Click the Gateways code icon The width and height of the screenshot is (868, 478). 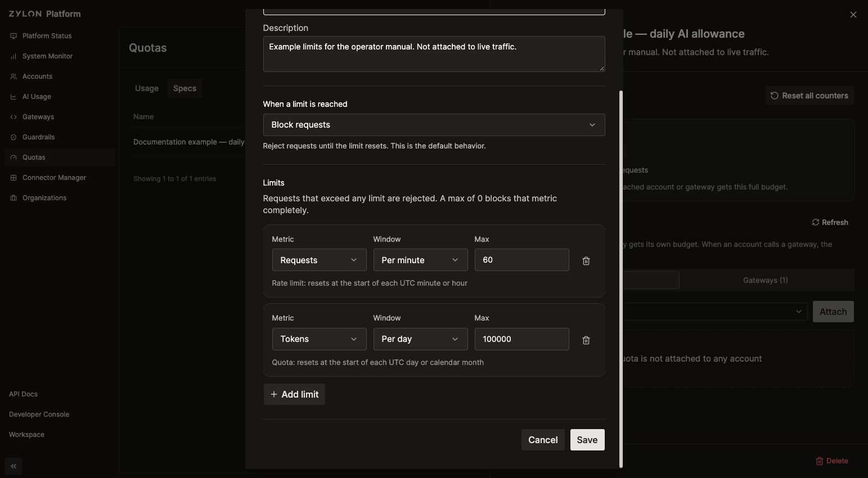[x=14, y=117]
